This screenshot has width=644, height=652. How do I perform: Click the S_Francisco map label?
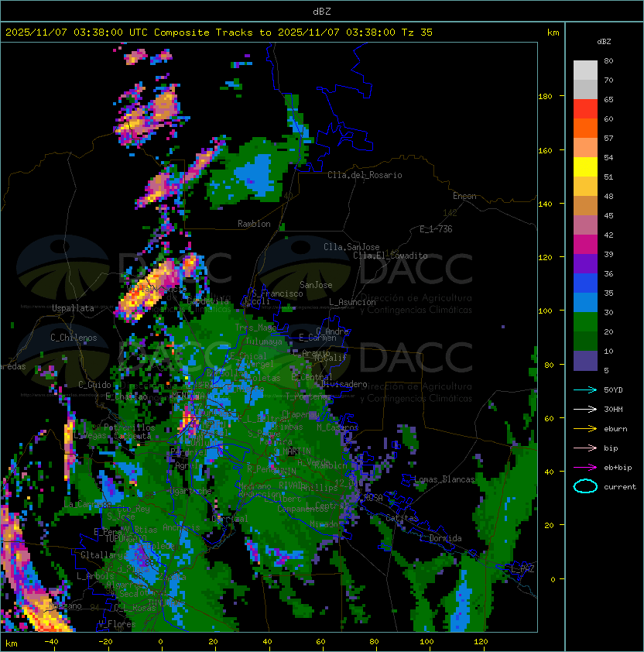click(277, 293)
